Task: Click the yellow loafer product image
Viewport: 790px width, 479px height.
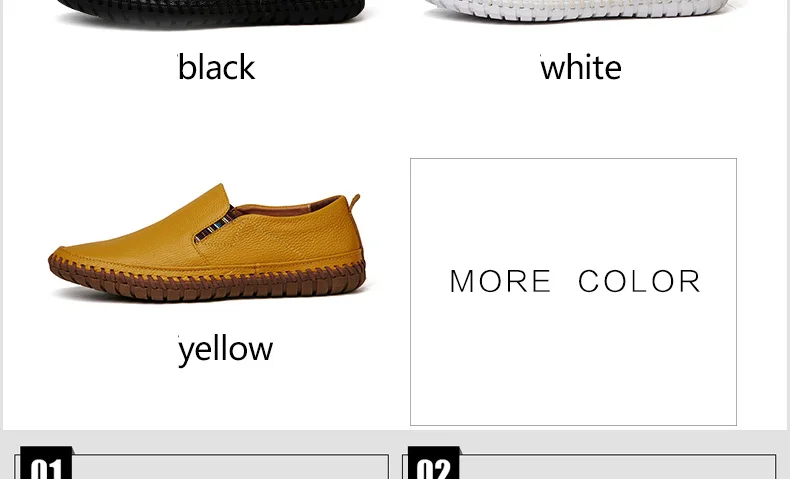Action: click(207, 243)
